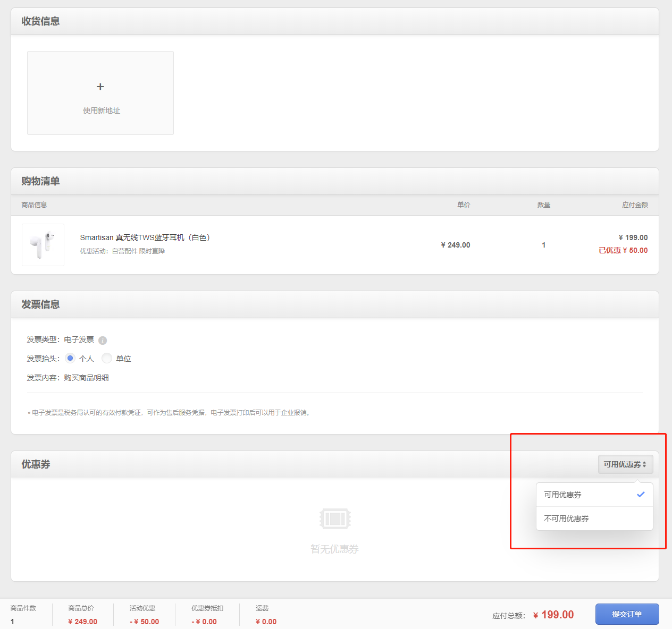Click the red 已优惠 ¥50.00 text
672x629 pixels.
tap(623, 250)
